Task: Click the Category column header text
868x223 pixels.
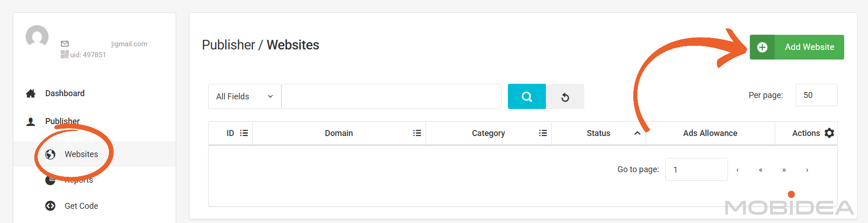Action: coord(488,133)
